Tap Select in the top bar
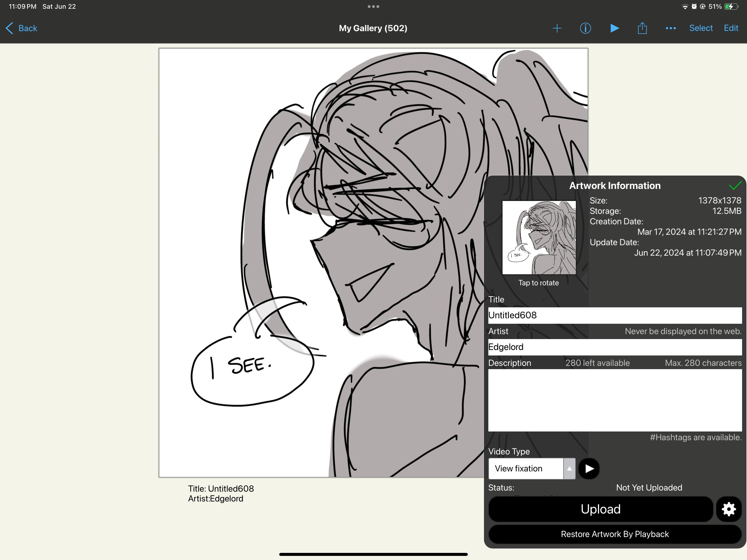This screenshot has height=560, width=747. click(x=701, y=28)
